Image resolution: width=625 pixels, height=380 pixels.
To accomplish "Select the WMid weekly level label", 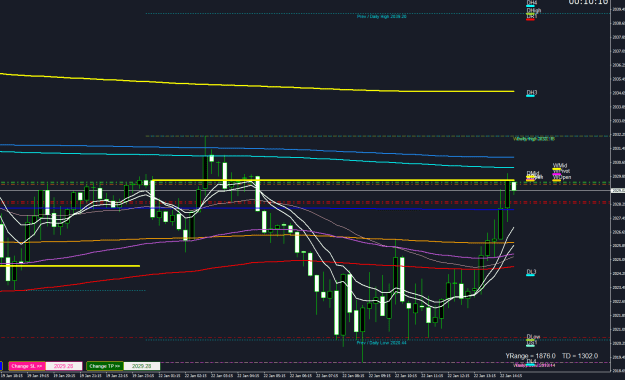I will [560, 165].
